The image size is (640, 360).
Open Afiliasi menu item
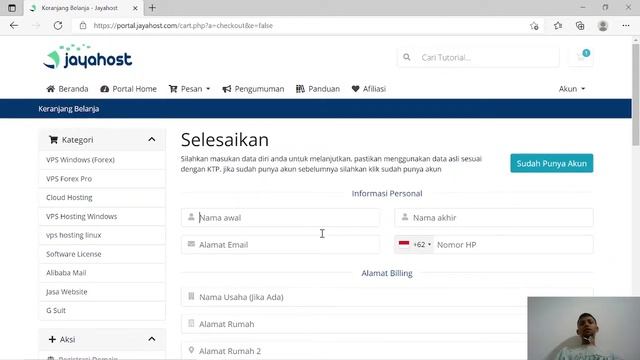pos(369,89)
